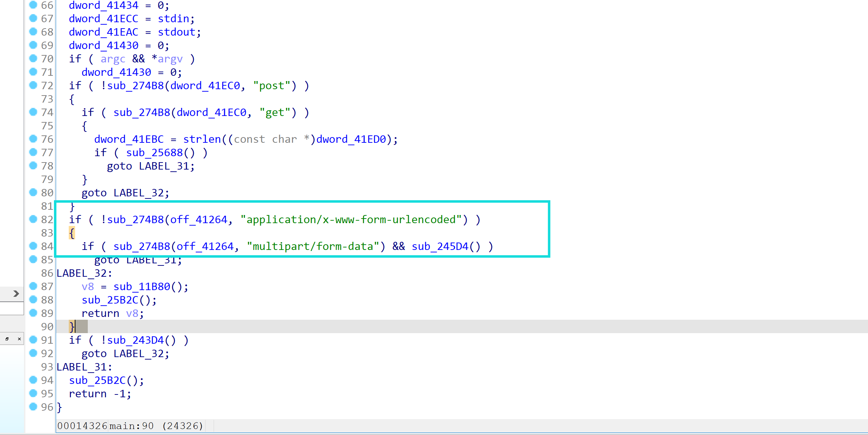Select the "multipart/form-data" string literal
Screen dimensions: 868x435
[313, 246]
